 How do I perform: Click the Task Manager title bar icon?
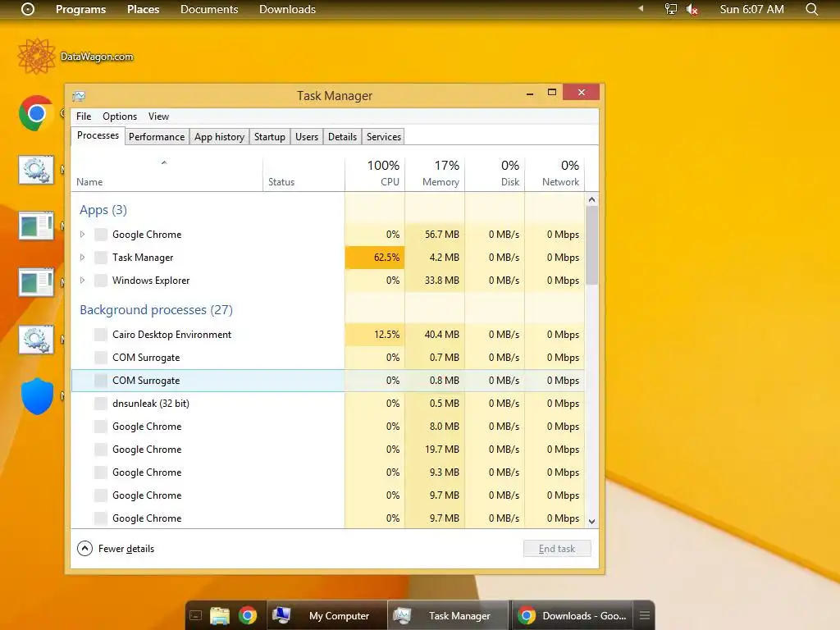point(79,96)
